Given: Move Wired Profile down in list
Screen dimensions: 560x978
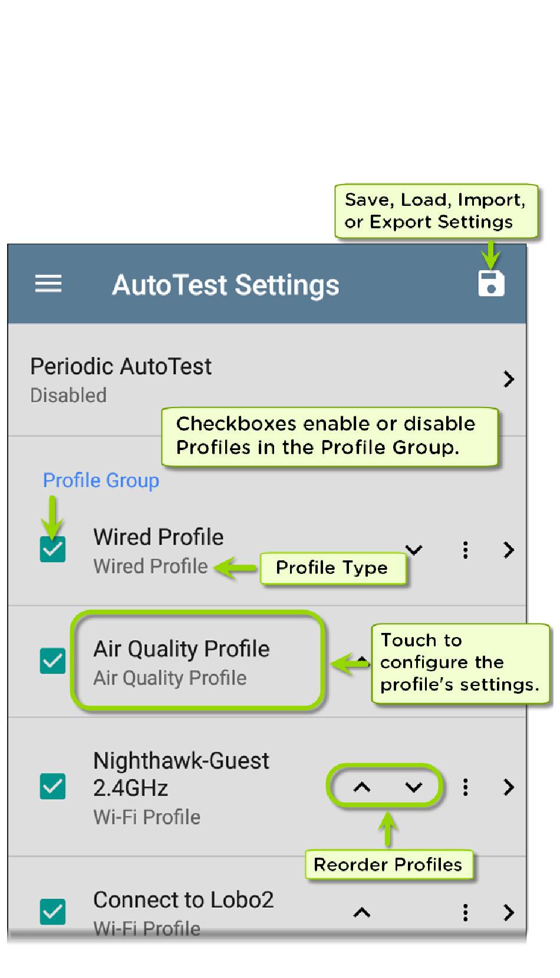Looking at the screenshot, I should click(414, 550).
